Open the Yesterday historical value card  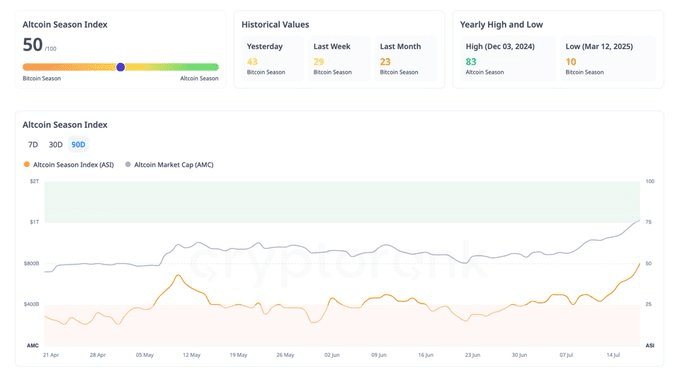272,59
